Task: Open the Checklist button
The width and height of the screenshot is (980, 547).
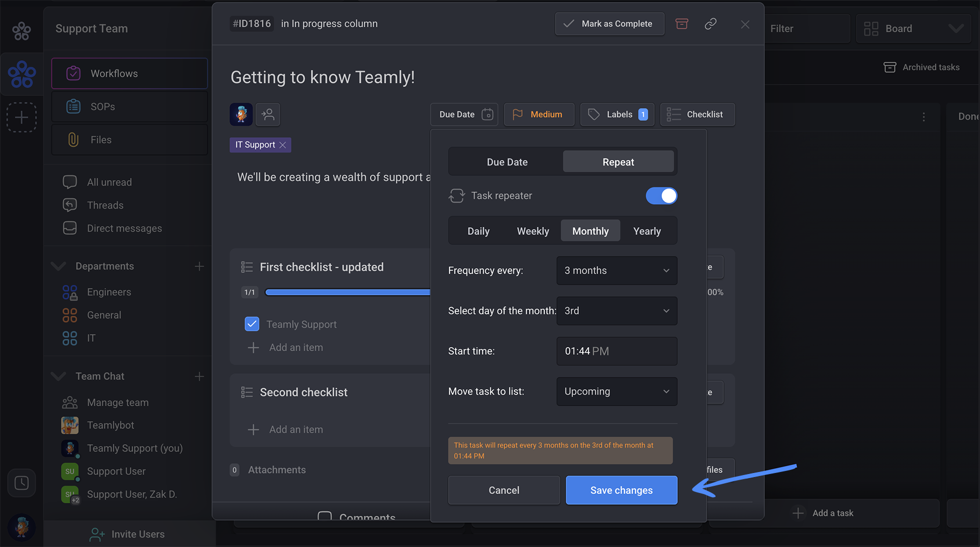Action: pyautogui.click(x=697, y=114)
